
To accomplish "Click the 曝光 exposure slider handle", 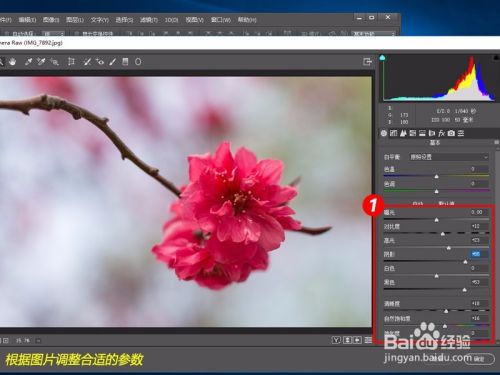I will click(x=436, y=220).
